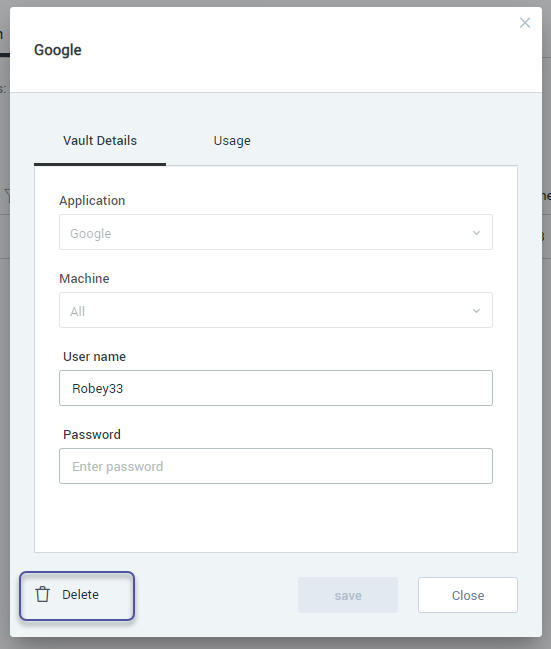
Task: Click the Application field label
Action: (x=92, y=201)
